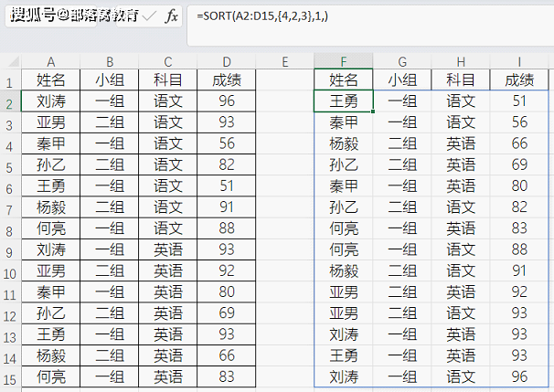Click cell F2 containing 王勇
The width and height of the screenshot is (554, 392).
pyautogui.click(x=343, y=101)
